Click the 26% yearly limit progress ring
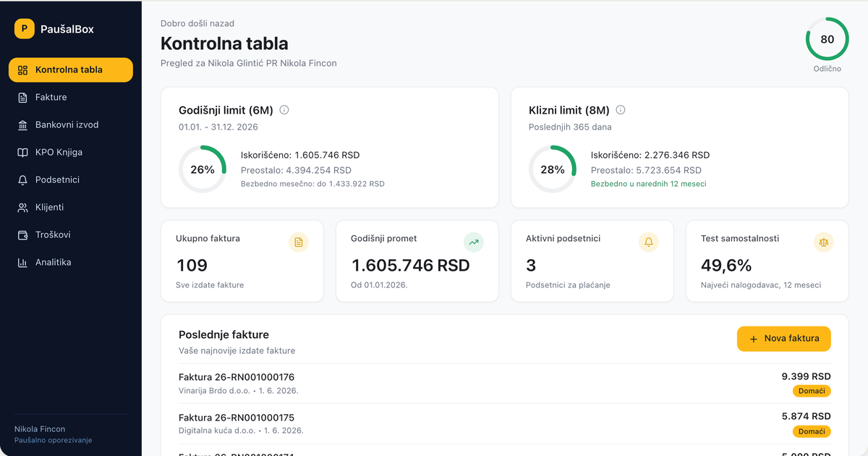 point(203,169)
